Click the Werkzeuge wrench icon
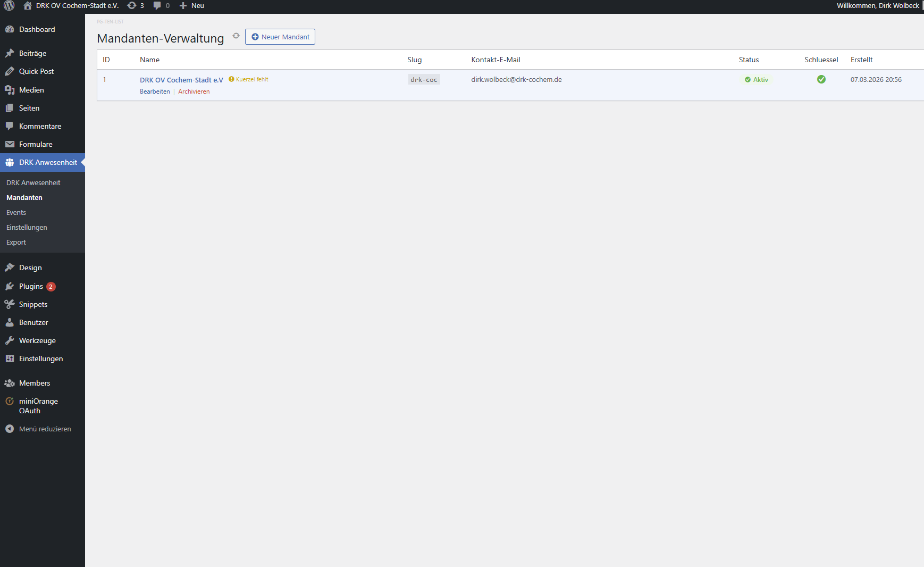Screen dimensions: 924x567 [x=10, y=340]
